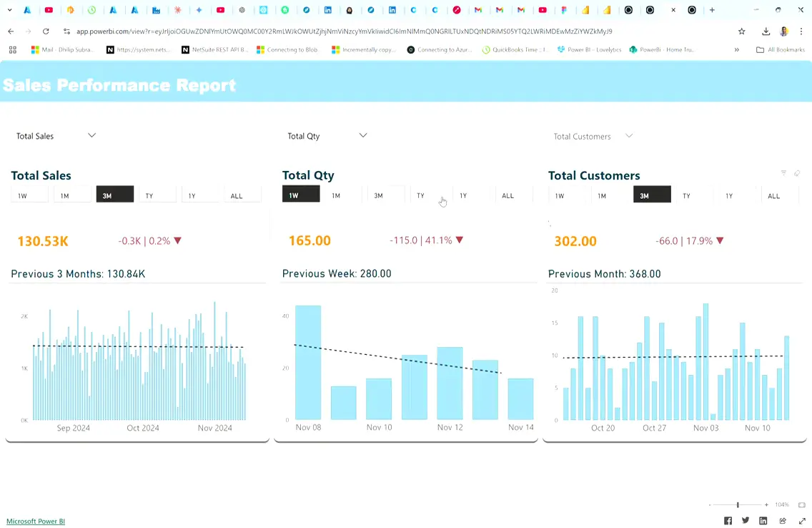Open the NetSuite REST API bookmark
812x528 pixels.
[215, 50]
